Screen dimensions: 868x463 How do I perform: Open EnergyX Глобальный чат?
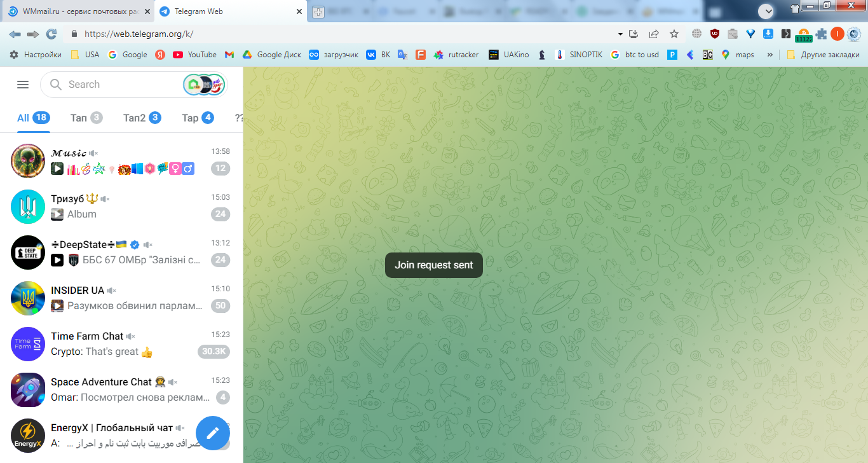121,435
